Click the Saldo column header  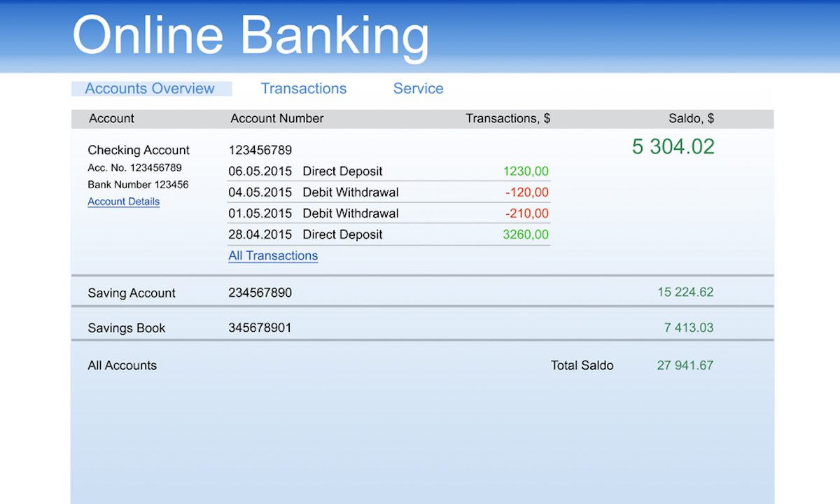coord(692,118)
